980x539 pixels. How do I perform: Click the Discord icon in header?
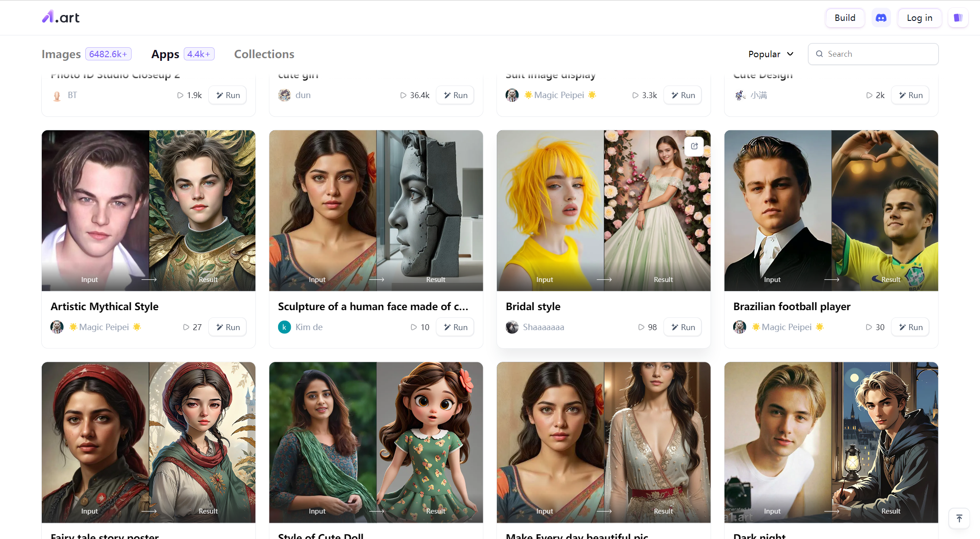click(882, 17)
